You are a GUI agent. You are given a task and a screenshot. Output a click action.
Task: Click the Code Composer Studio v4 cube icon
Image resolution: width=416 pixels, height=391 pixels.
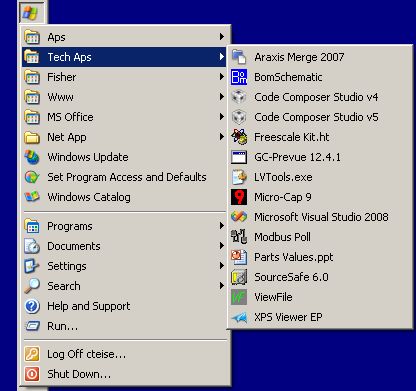(x=239, y=97)
